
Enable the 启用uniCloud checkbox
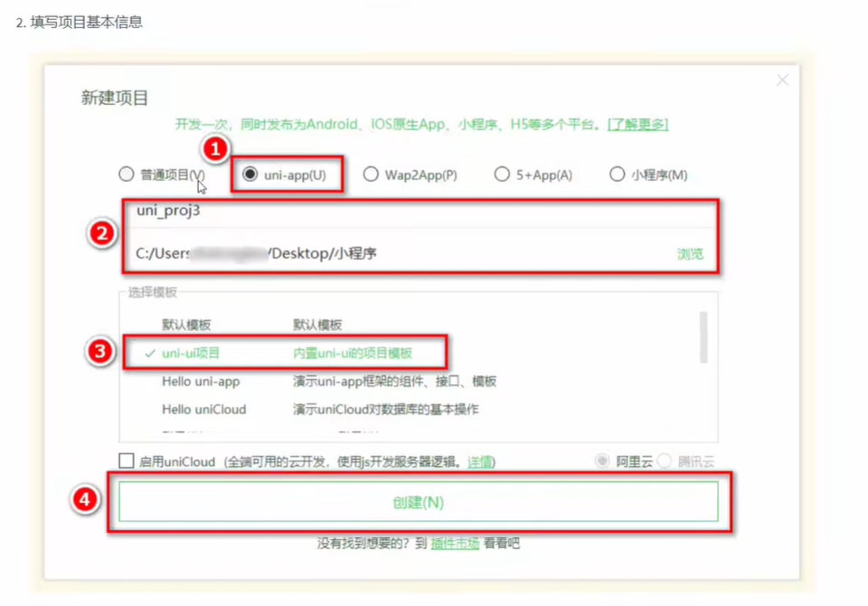coord(127,461)
